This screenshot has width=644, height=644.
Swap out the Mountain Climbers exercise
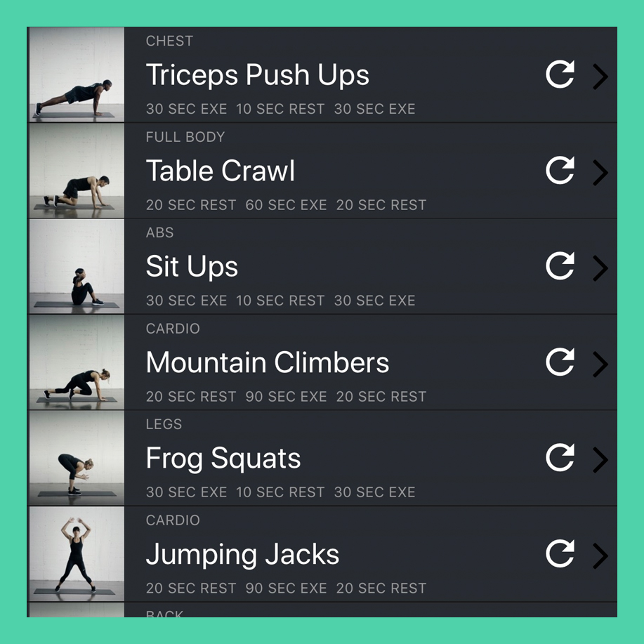(x=560, y=362)
